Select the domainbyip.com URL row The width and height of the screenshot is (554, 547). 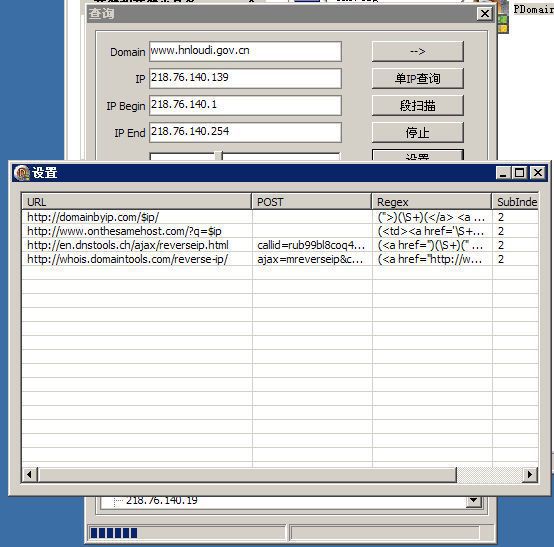click(x=280, y=217)
